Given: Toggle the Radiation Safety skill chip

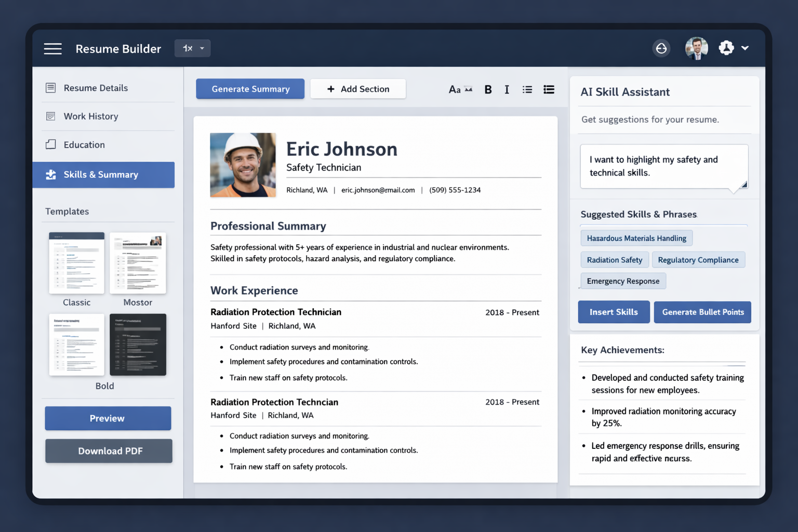Looking at the screenshot, I should [615, 260].
